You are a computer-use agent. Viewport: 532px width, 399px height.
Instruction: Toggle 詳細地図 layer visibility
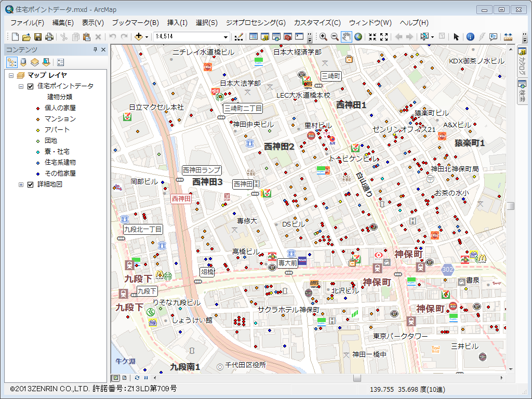31,184
